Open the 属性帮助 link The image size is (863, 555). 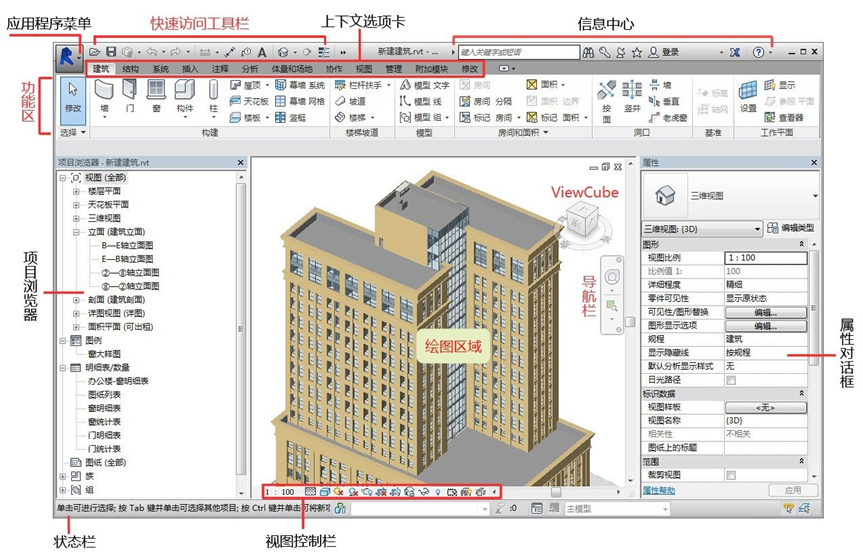click(x=659, y=491)
